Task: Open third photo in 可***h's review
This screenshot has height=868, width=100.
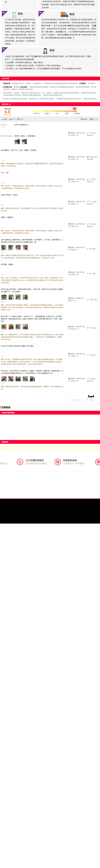Action: click(18, 327)
